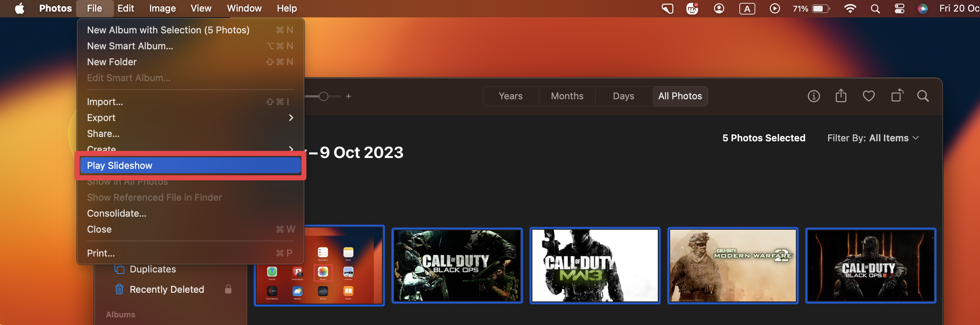Click the thumbnail size slider knob

323,96
